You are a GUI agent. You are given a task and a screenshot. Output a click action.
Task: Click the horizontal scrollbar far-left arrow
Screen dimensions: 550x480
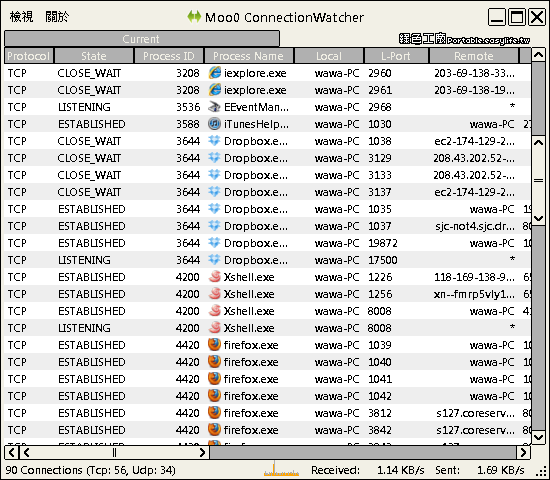coord(12,453)
